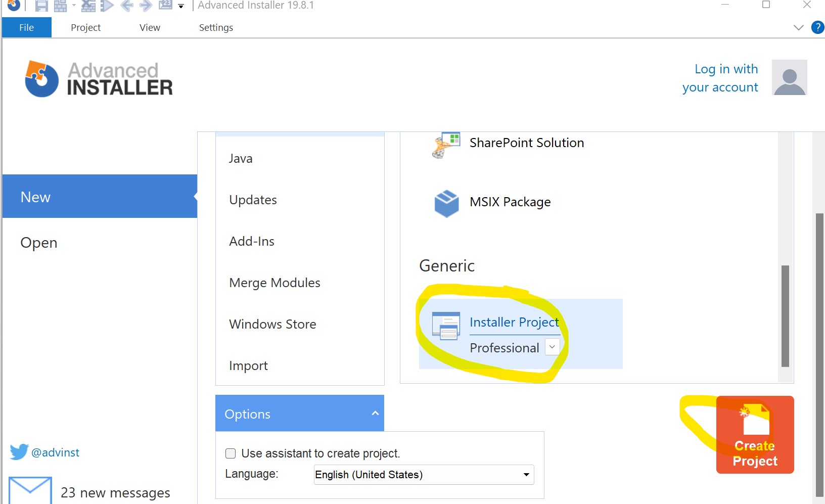Image resolution: width=825 pixels, height=504 pixels.
Task: Open the Build icon's dropdown arrow
Action: pos(74,6)
